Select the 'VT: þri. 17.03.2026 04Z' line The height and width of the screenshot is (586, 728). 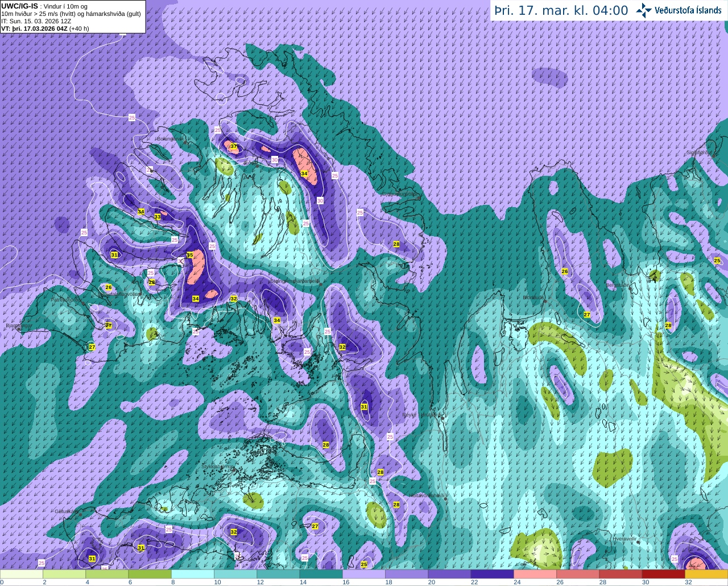point(45,28)
